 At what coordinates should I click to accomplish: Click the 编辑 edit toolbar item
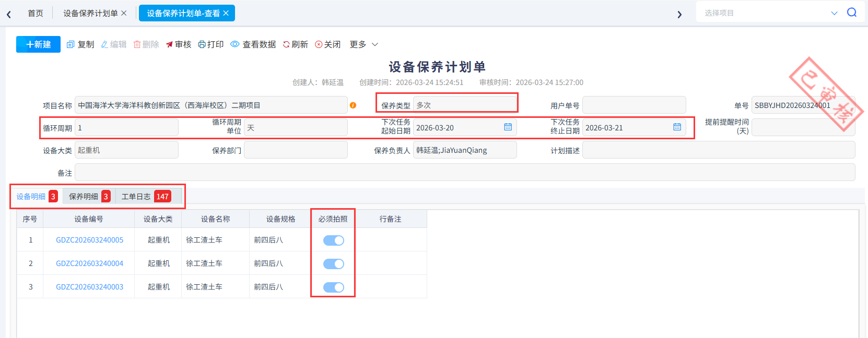(113, 44)
